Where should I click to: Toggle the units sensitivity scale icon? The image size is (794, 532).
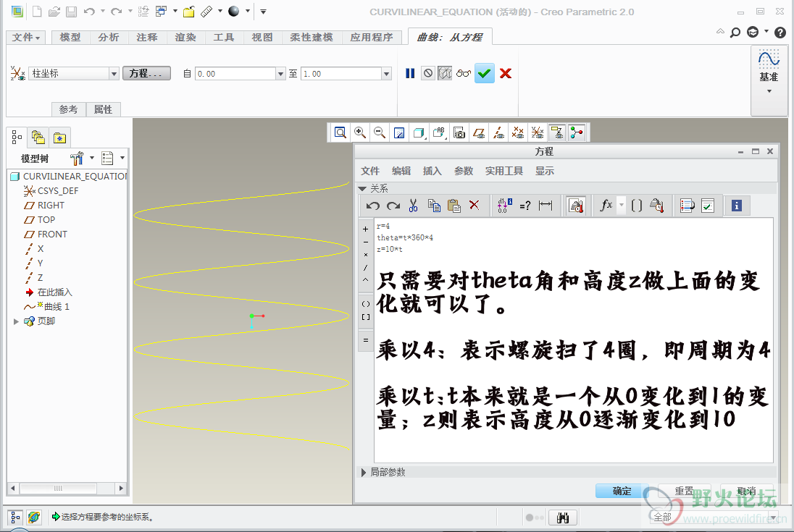coord(576,206)
